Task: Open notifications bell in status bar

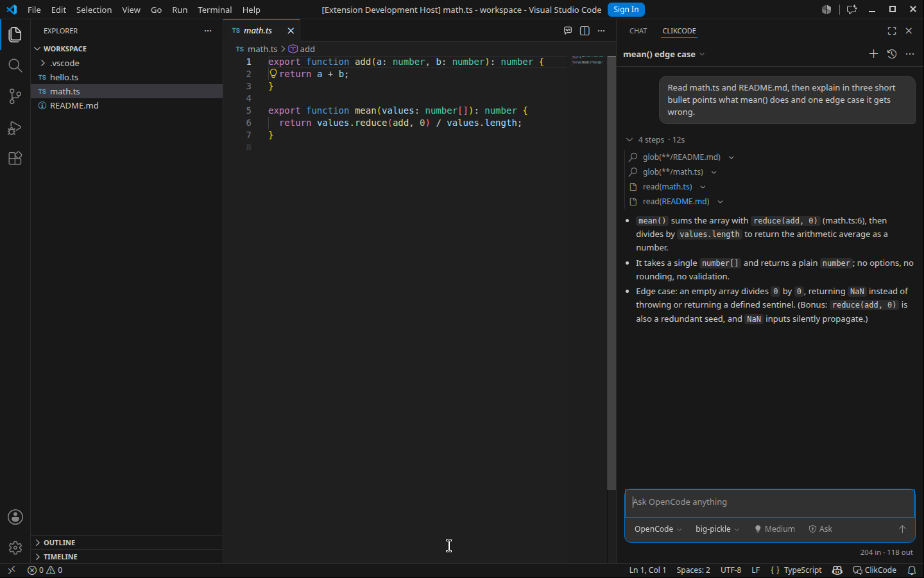Action: [912, 570]
